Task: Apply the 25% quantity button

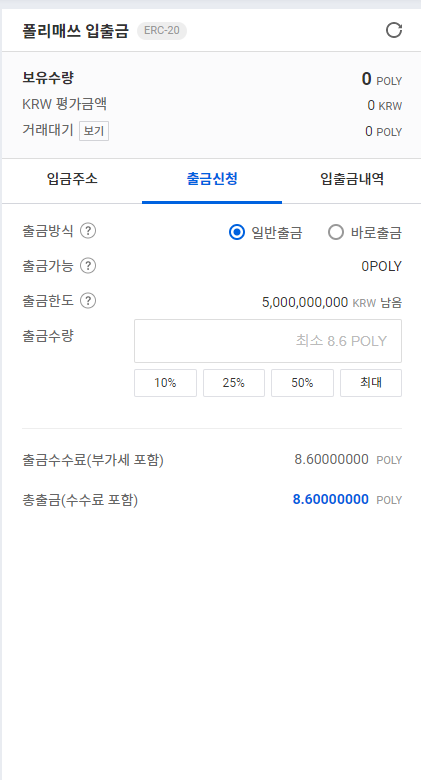Action: (x=234, y=383)
